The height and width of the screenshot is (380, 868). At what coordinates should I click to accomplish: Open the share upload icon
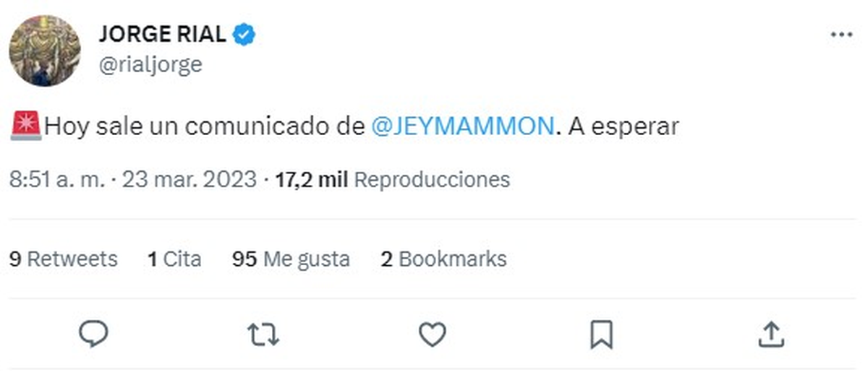pos(771,334)
